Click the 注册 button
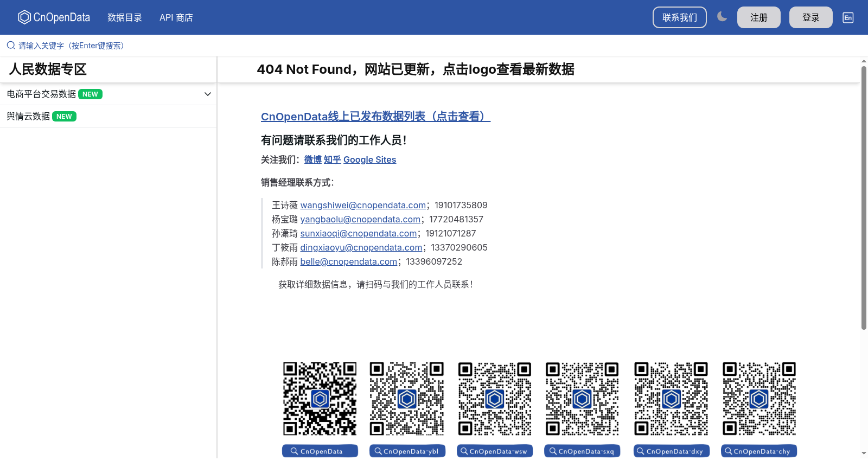 click(x=759, y=17)
